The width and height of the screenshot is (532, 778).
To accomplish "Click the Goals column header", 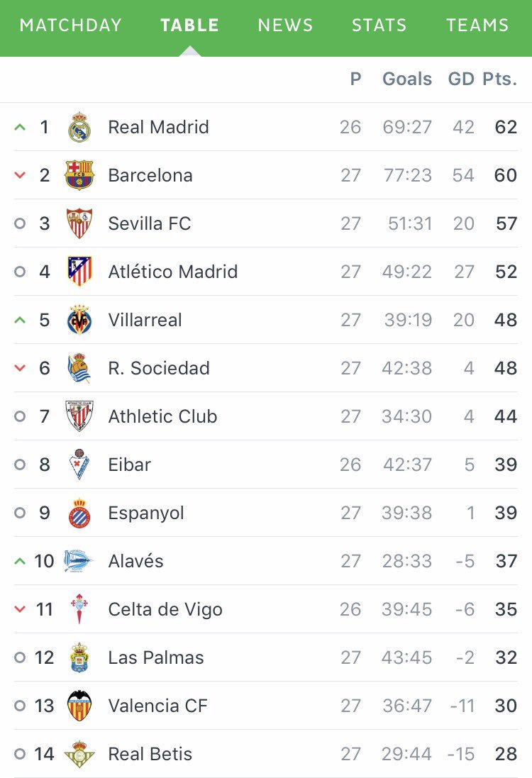I will tap(407, 79).
